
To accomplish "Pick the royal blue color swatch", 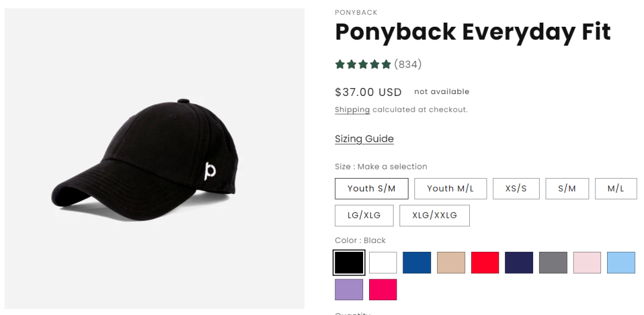I will pyautogui.click(x=417, y=263).
